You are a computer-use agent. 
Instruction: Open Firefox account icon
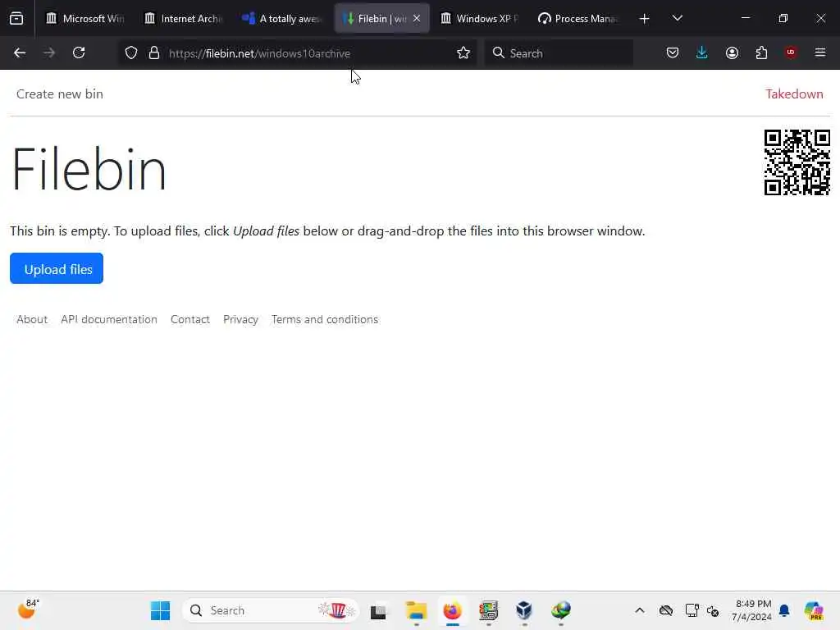tap(732, 53)
